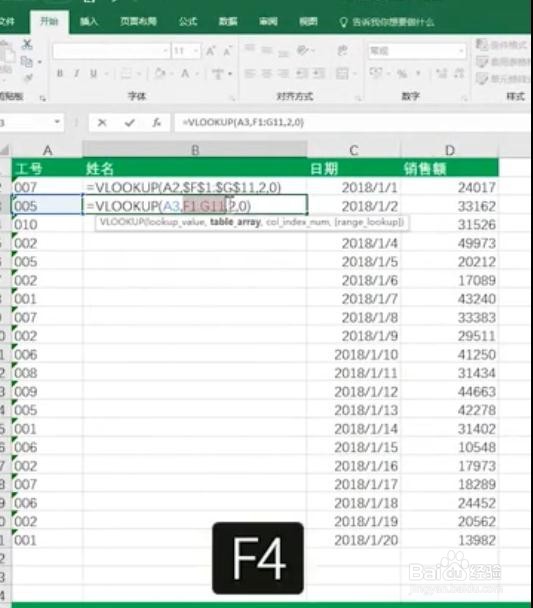Cut the selection with the scissors icon
The image size is (533, 608).
click(27, 44)
